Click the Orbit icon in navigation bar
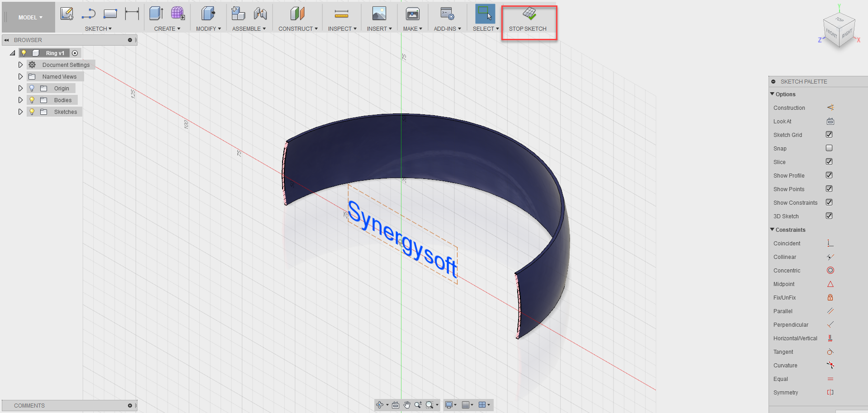This screenshot has height=413, width=868. point(381,405)
